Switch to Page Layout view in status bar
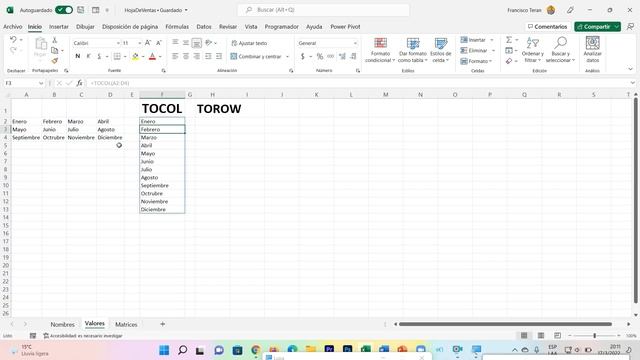Viewport: 640px width, 360px height. tap(541, 336)
